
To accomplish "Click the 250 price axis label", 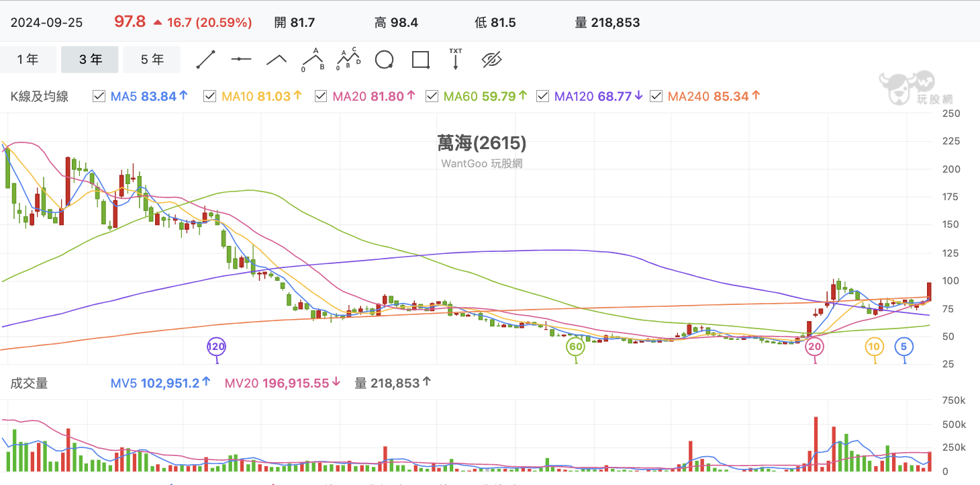I will pyautogui.click(x=952, y=114).
